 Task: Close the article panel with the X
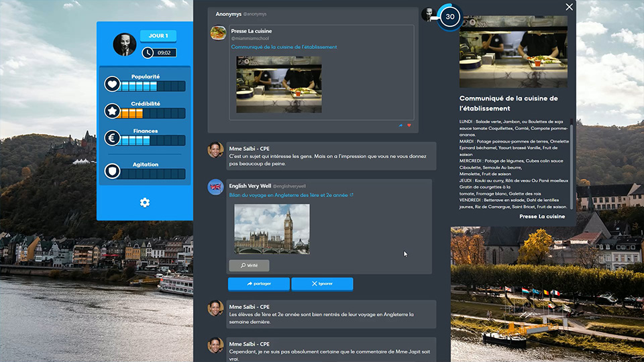tap(570, 7)
